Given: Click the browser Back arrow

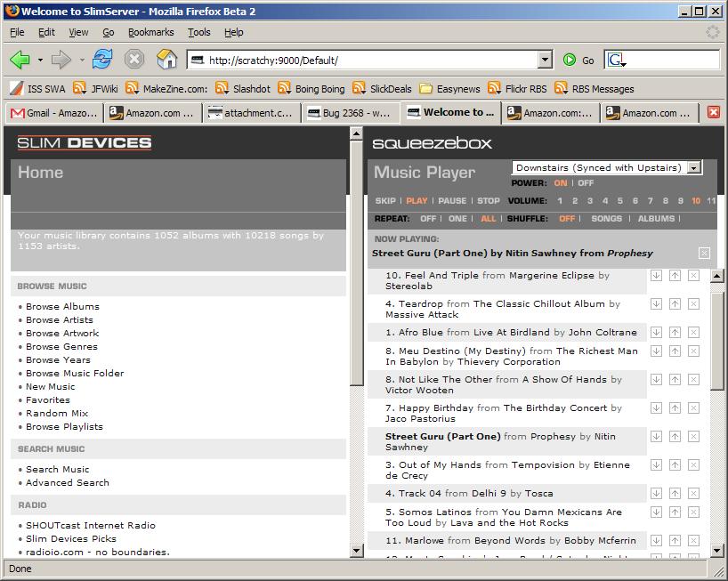Looking at the screenshot, I should (20, 60).
